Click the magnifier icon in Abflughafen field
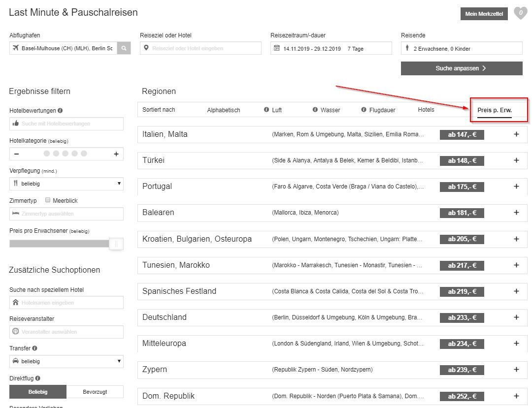Screen dimensions: 532x408 pyautogui.click(x=124, y=48)
